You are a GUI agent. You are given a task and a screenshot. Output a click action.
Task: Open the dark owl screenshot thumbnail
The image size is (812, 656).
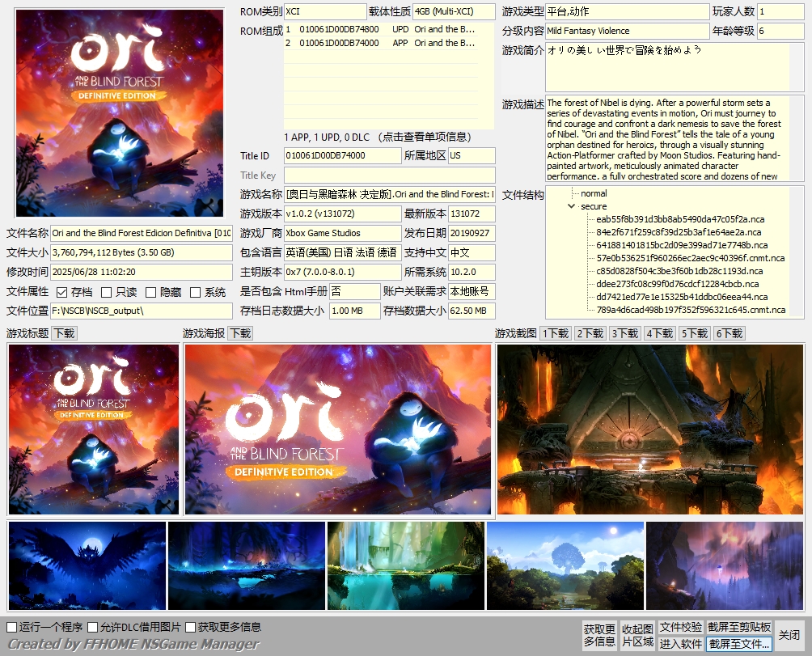coord(87,565)
